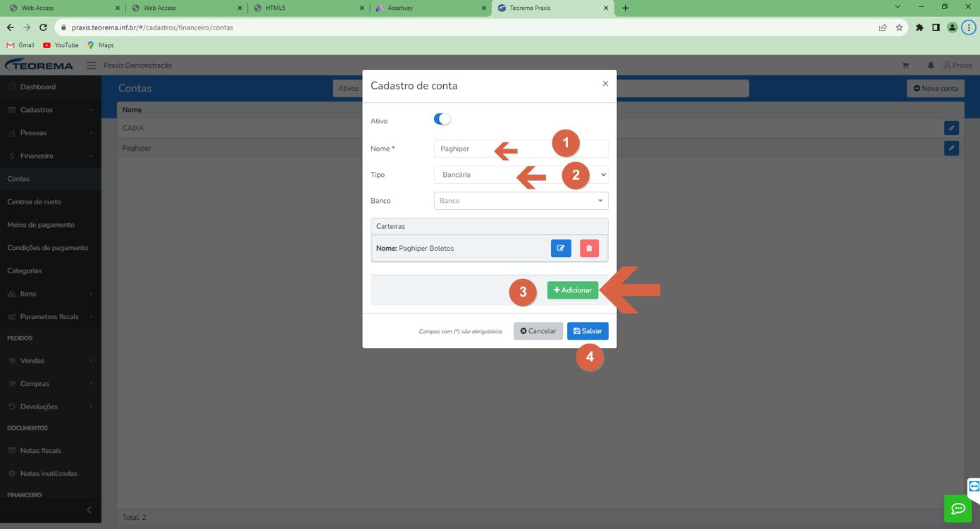Open Notas inutilizadas page
The height and width of the screenshot is (529, 980).
tap(51, 474)
